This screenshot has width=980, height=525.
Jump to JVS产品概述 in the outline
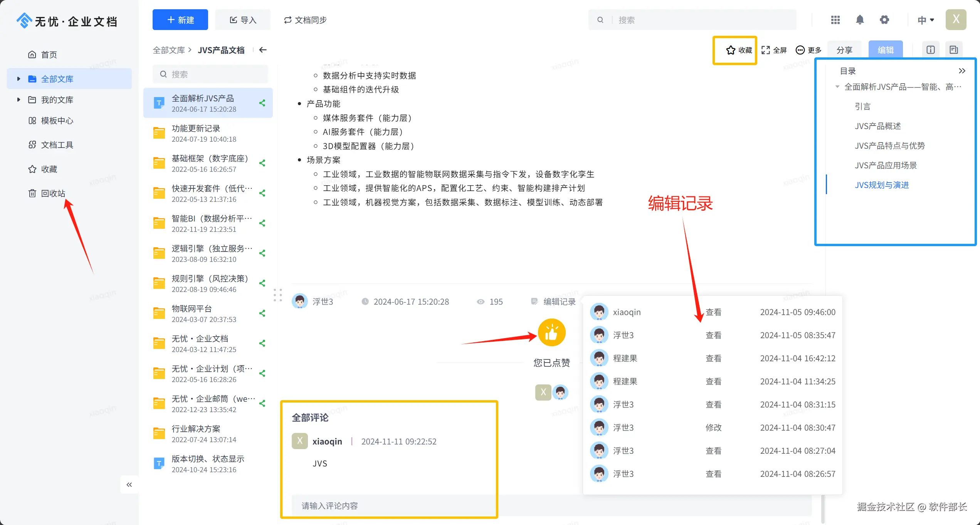pyautogui.click(x=877, y=126)
